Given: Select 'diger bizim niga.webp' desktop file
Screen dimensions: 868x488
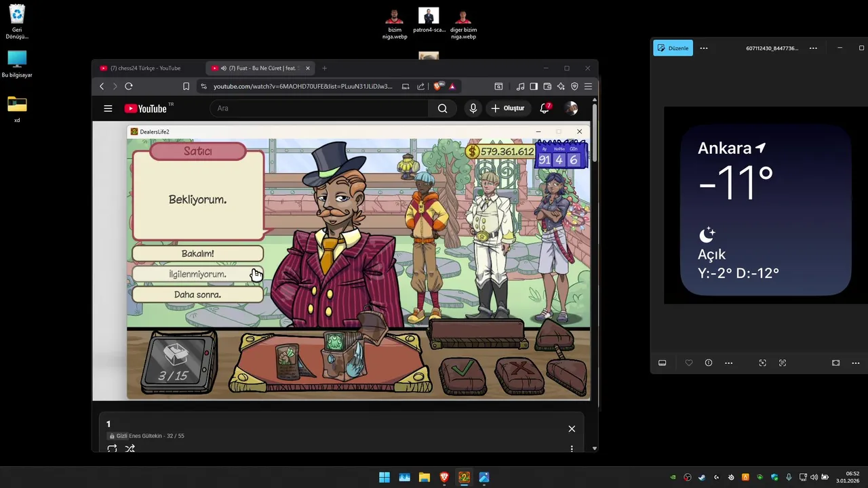Looking at the screenshot, I should [x=463, y=23].
